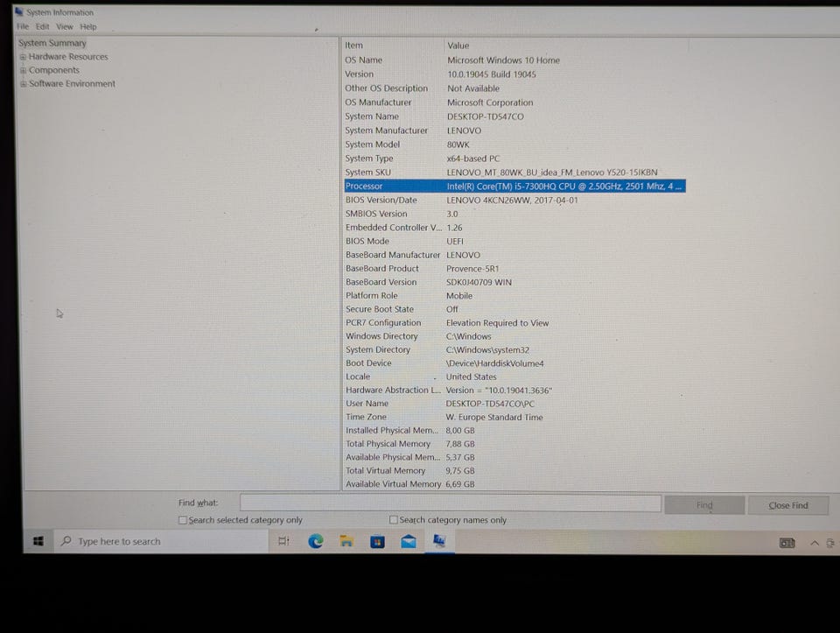Select the Other OS Description row
The width and height of the screenshot is (840, 633).
point(514,88)
